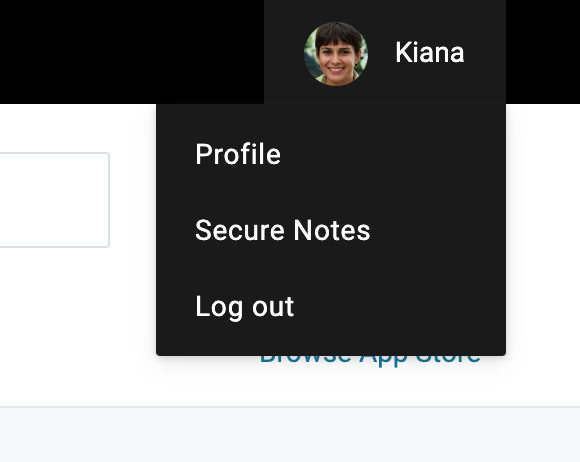
Task: Click the black header bar left of avatar
Action: pyautogui.click(x=132, y=52)
